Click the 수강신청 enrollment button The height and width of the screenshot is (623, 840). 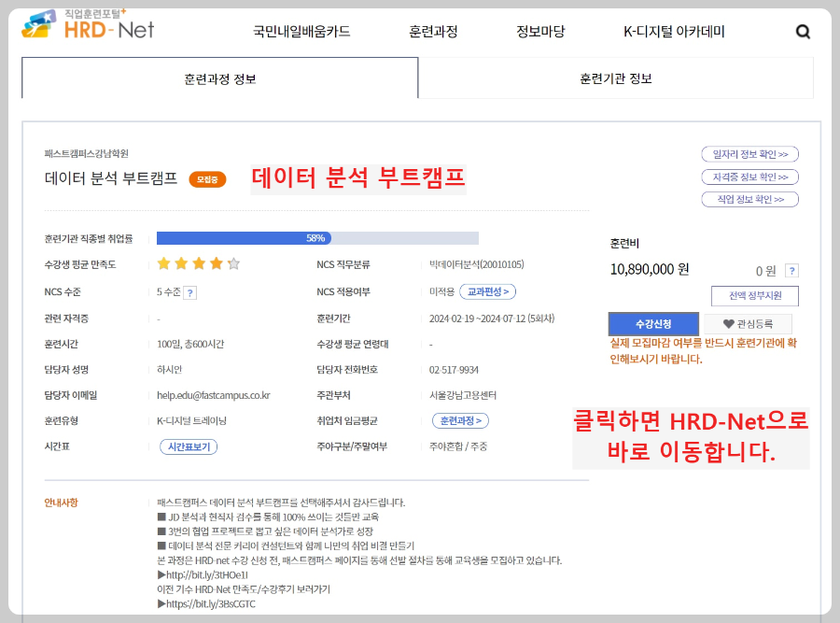point(652,322)
